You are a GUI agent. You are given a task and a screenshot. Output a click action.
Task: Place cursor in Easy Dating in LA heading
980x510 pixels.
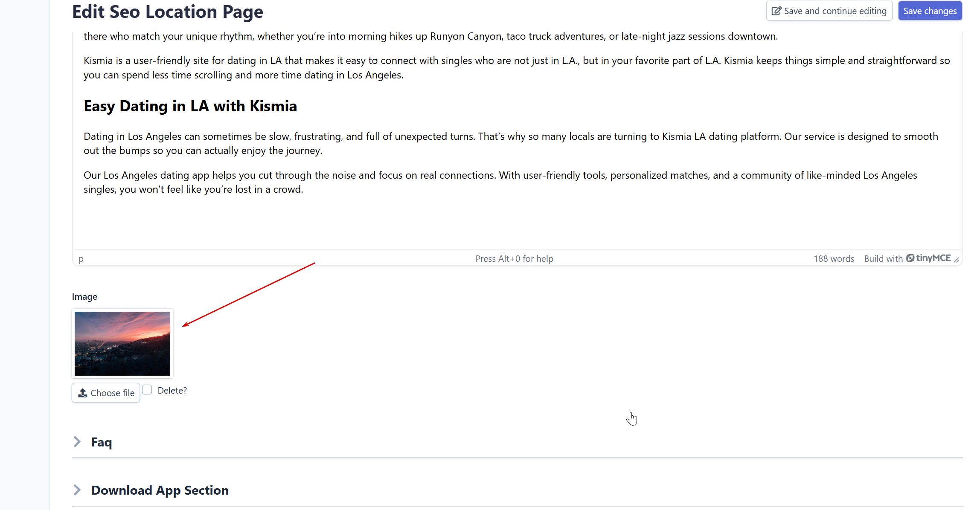(190, 106)
